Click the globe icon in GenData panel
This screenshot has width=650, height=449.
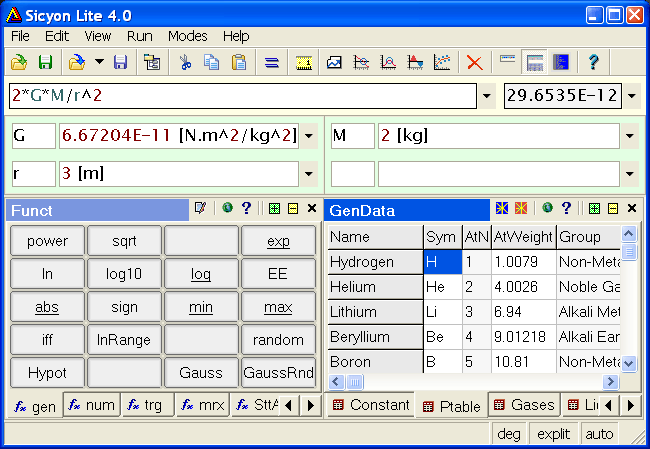[547, 207]
